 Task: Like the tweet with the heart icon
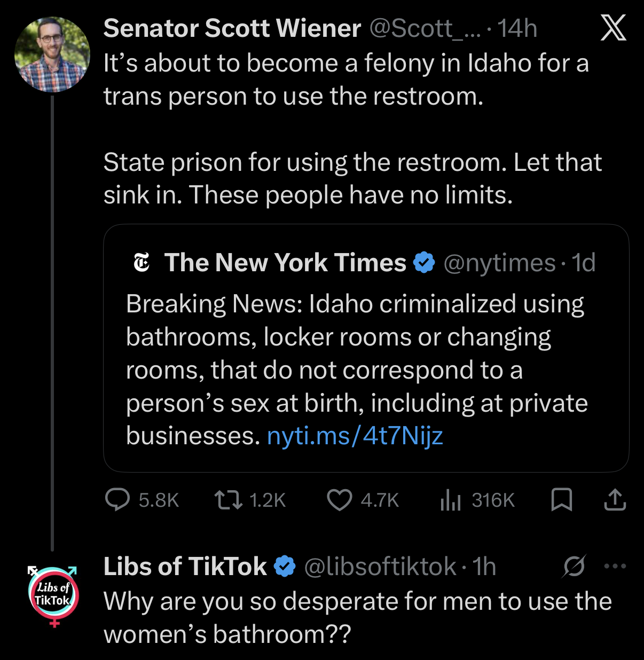[x=339, y=500]
